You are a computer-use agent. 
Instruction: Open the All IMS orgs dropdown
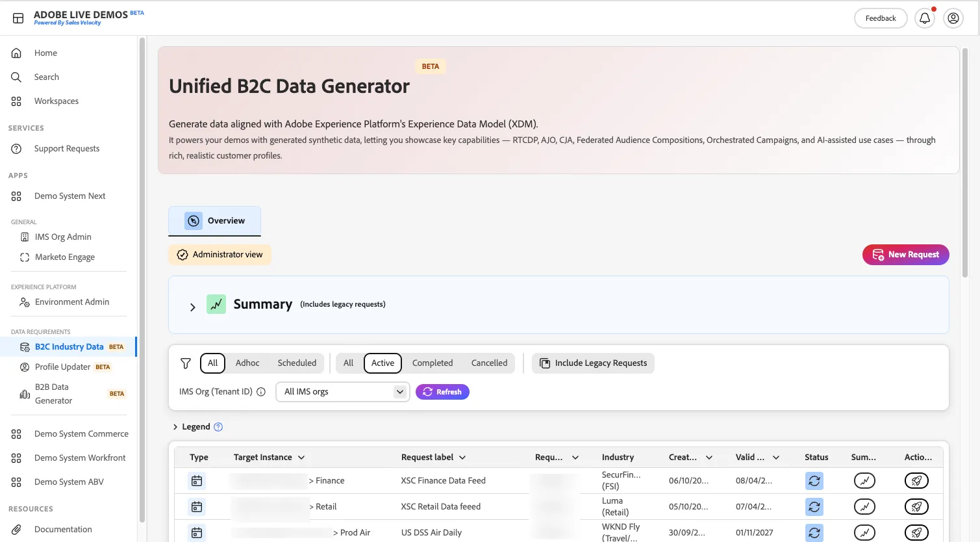point(343,392)
